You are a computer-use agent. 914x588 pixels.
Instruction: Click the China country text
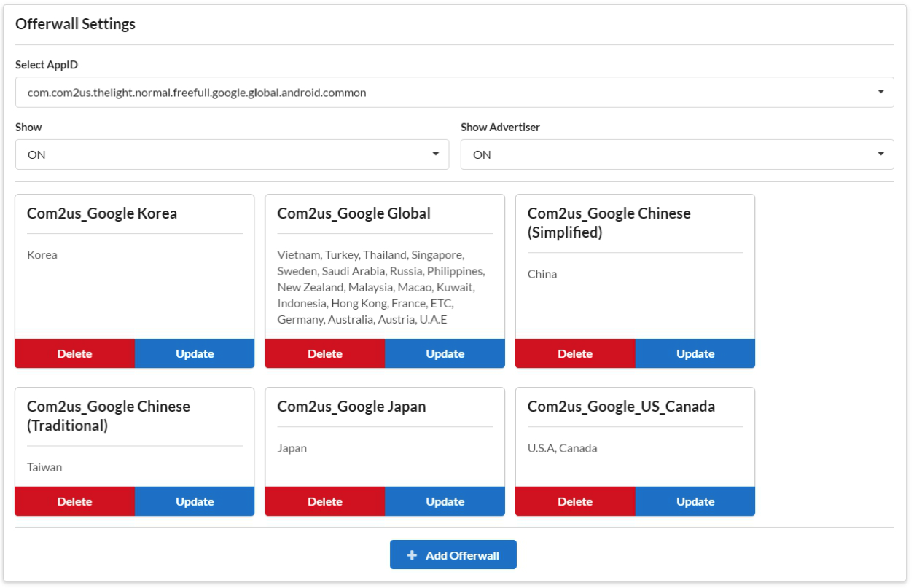pos(542,274)
